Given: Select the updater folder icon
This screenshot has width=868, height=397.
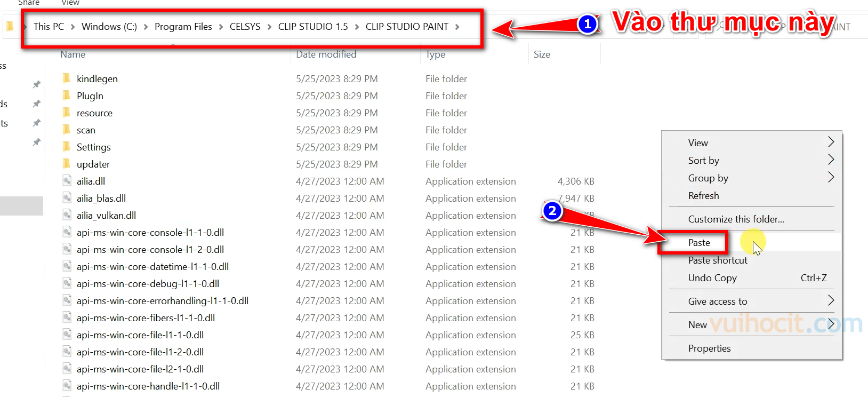Looking at the screenshot, I should (x=67, y=164).
